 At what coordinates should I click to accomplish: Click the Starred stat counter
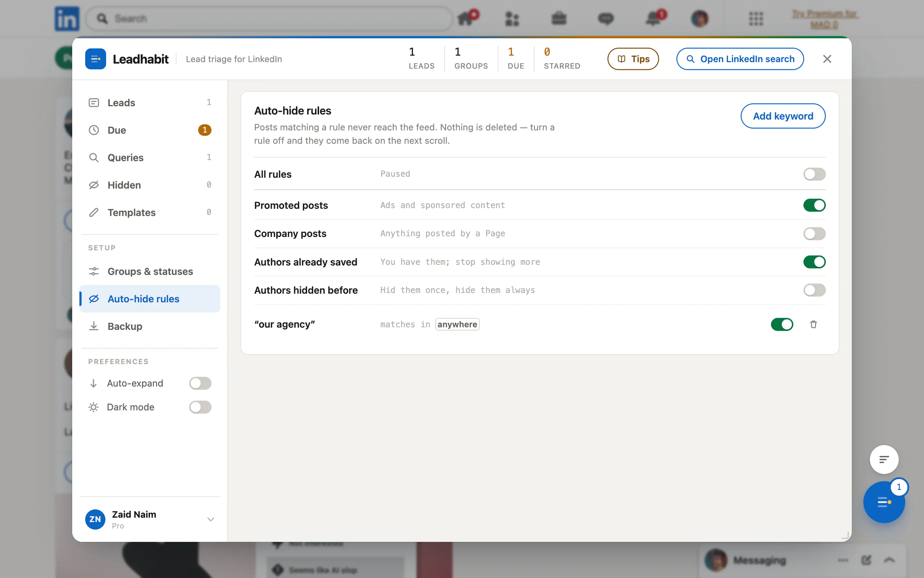tap(562, 59)
